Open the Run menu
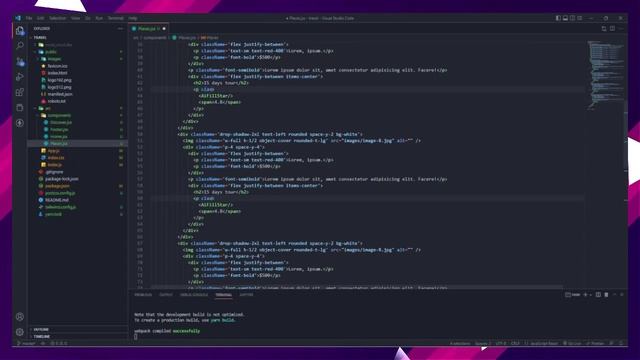 tap(99, 18)
